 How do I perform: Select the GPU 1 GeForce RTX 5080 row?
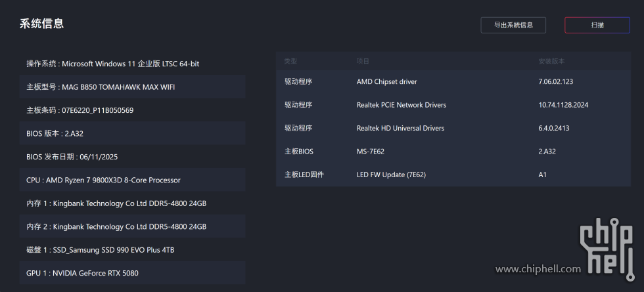pyautogui.click(x=132, y=273)
